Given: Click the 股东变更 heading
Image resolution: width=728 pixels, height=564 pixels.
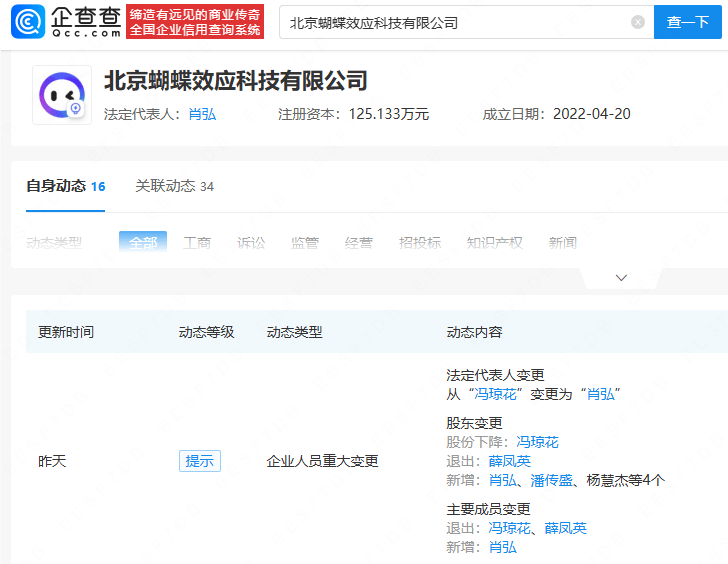Looking at the screenshot, I should [474, 423].
